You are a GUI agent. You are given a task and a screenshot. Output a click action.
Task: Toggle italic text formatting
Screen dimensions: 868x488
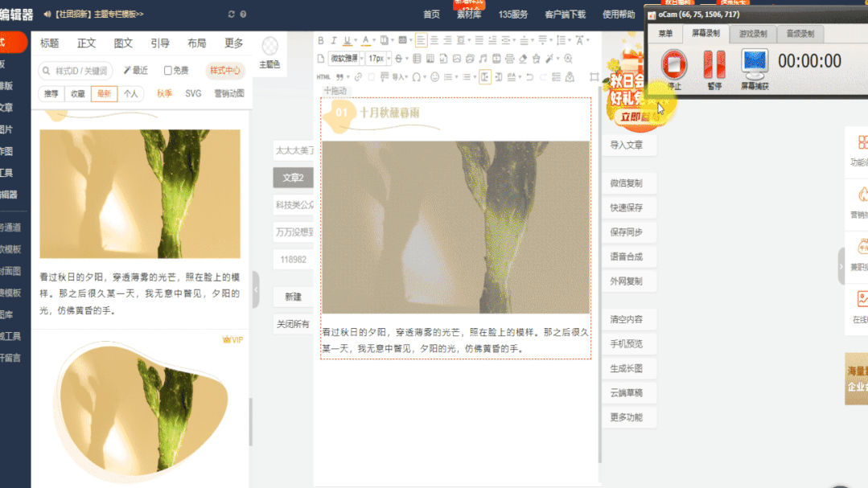coord(334,40)
